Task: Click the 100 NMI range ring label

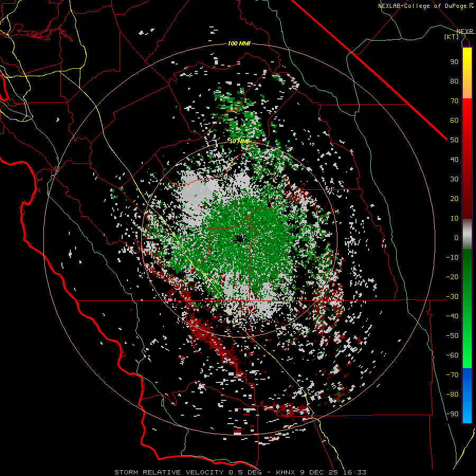Action: coord(239,43)
